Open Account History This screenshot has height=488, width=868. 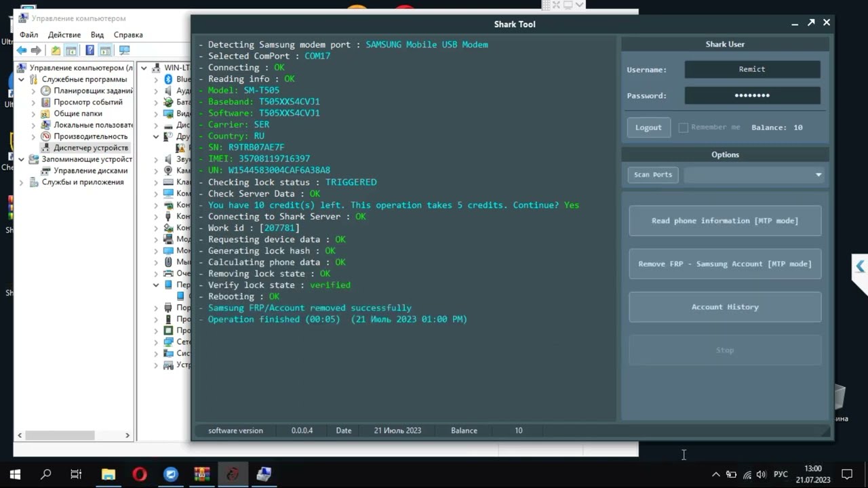(725, 307)
